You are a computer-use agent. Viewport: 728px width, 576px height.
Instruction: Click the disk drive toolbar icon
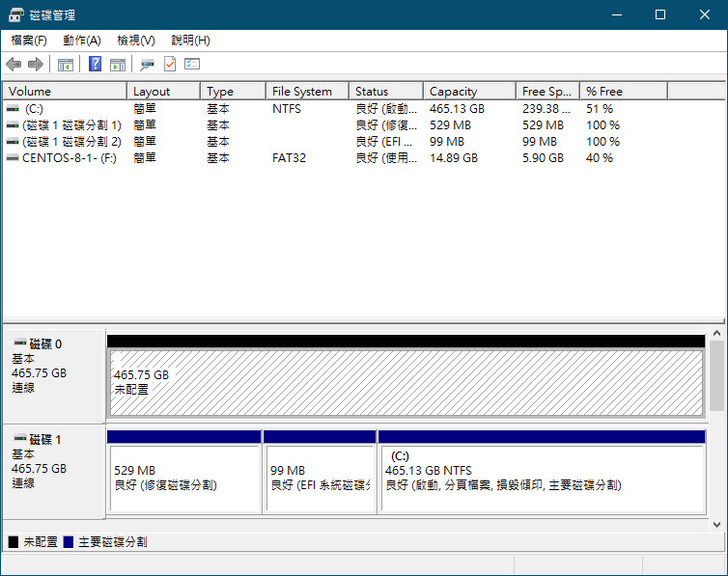click(x=147, y=65)
